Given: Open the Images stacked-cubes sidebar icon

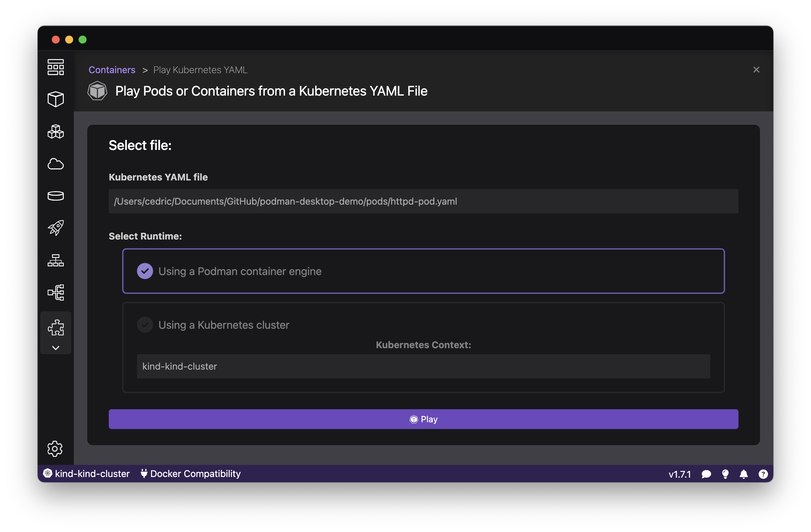Looking at the screenshot, I should coord(55,132).
